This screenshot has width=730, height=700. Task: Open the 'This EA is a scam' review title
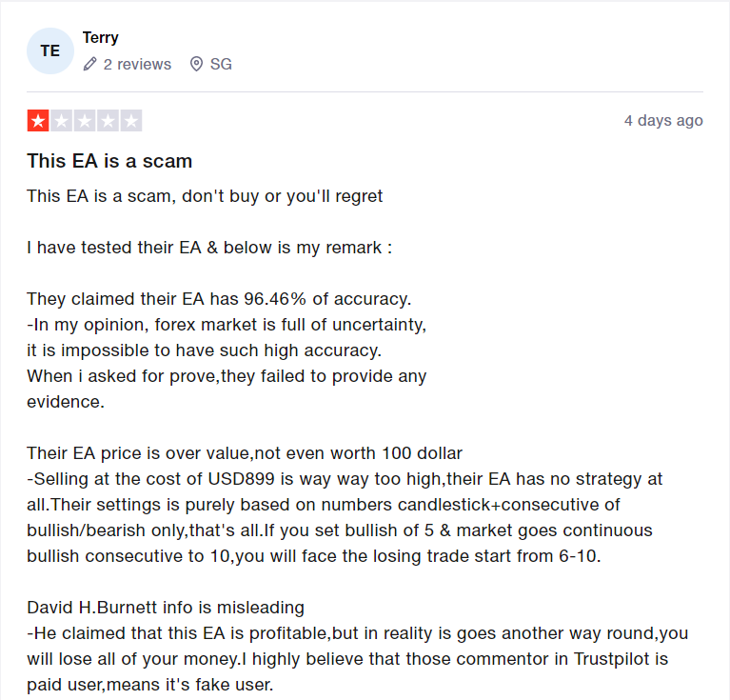pos(109,161)
